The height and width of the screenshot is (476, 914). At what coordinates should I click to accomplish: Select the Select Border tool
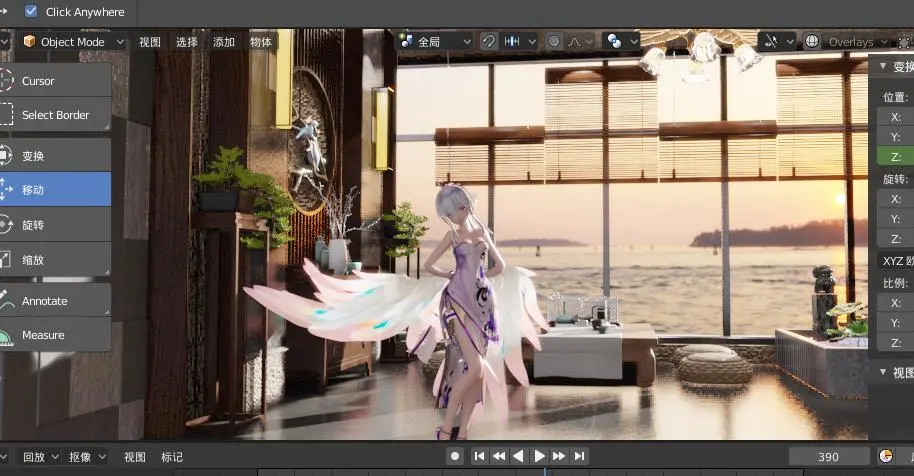click(x=55, y=115)
